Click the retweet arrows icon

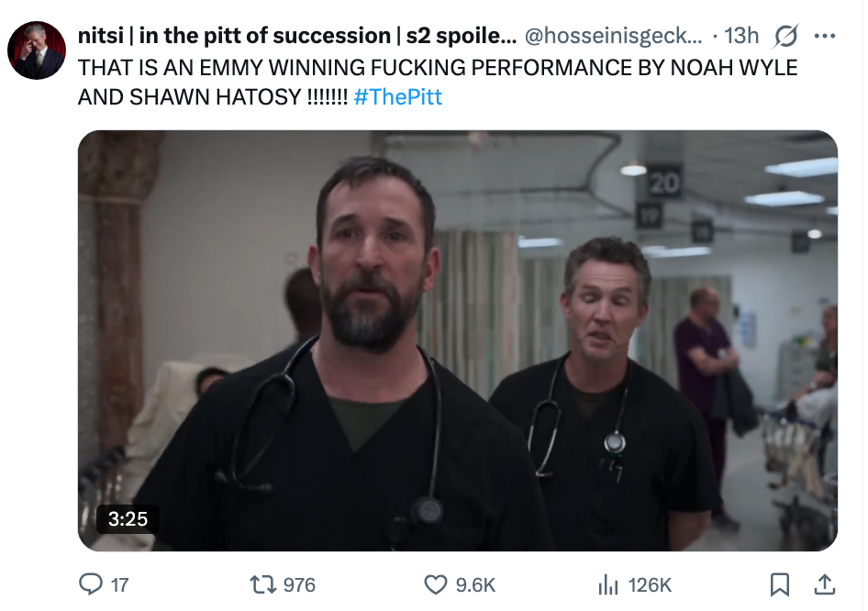[x=262, y=584]
